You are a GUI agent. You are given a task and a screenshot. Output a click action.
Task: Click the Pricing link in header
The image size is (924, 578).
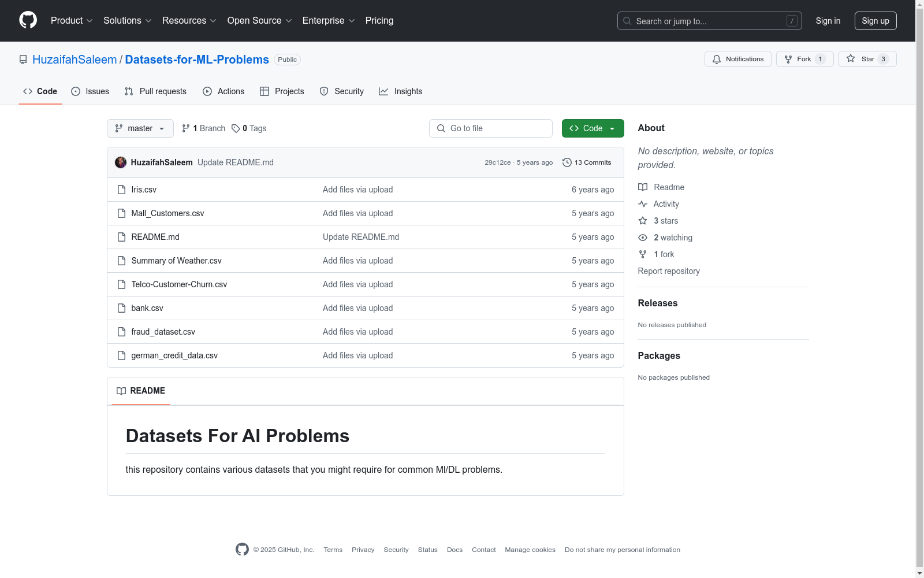[x=379, y=20]
